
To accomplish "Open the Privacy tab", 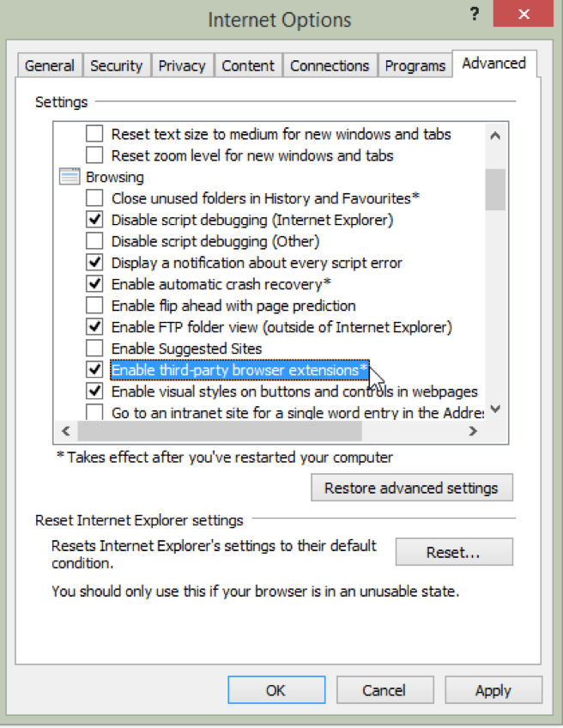I will click(x=181, y=64).
